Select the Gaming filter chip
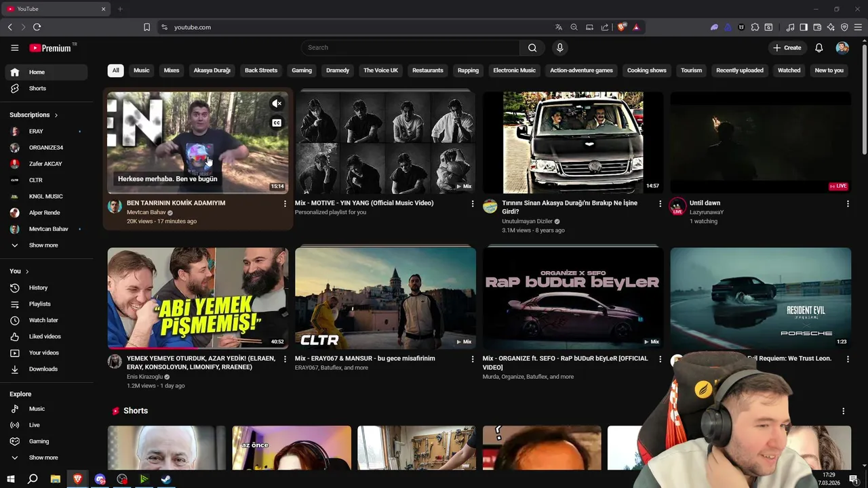Viewport: 868px width, 488px height. pos(302,70)
